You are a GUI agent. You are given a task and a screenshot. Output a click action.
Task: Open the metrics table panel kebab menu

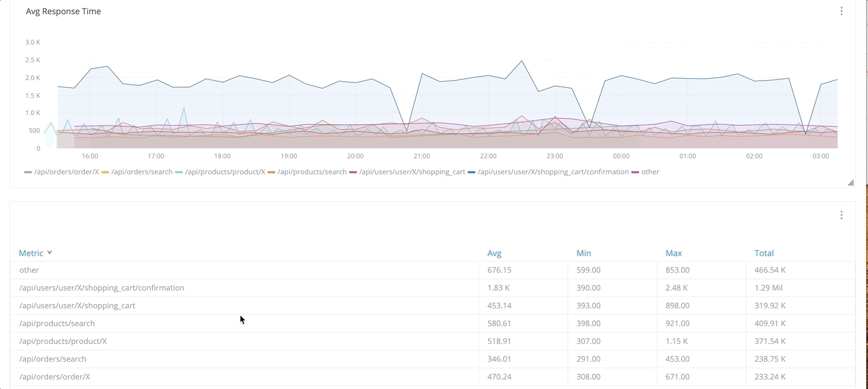pos(841,215)
